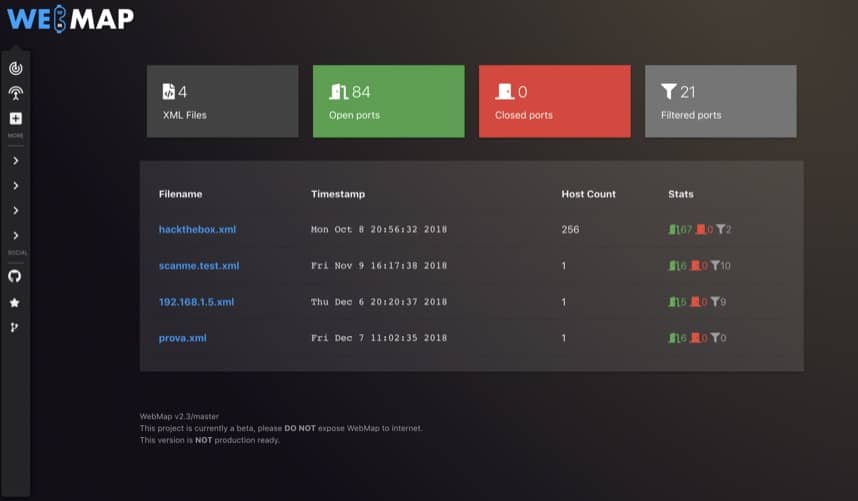The image size is (858, 501).
Task: Select the 192.168.1.5.xml file
Action: [196, 302]
